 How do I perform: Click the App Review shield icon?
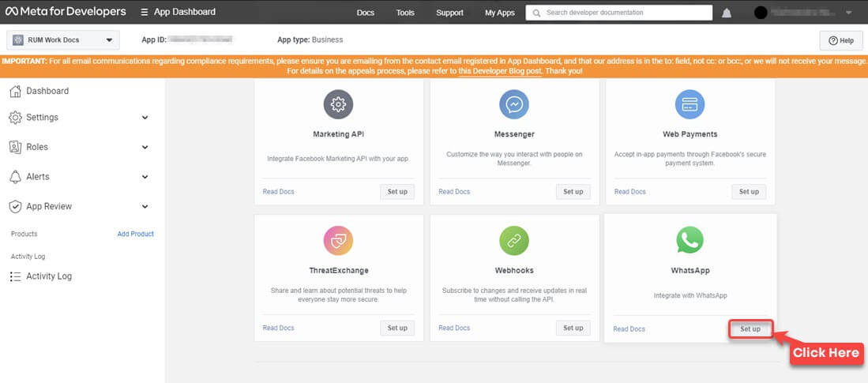[16, 206]
